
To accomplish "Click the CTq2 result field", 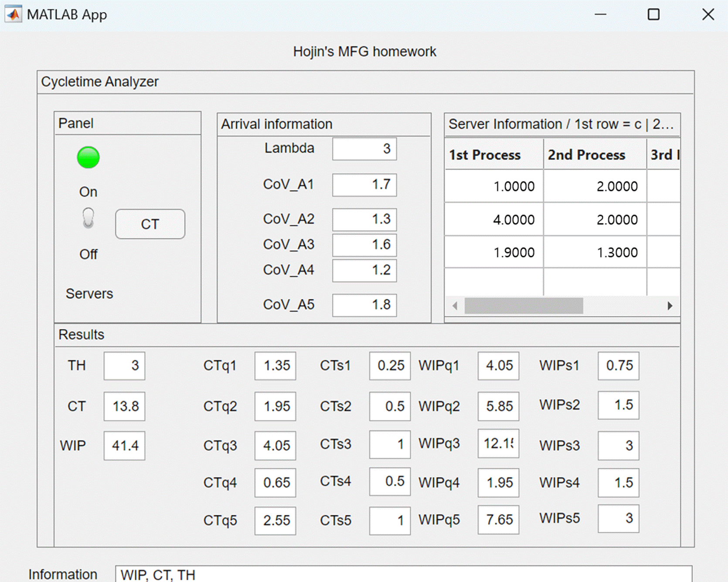I will [276, 406].
